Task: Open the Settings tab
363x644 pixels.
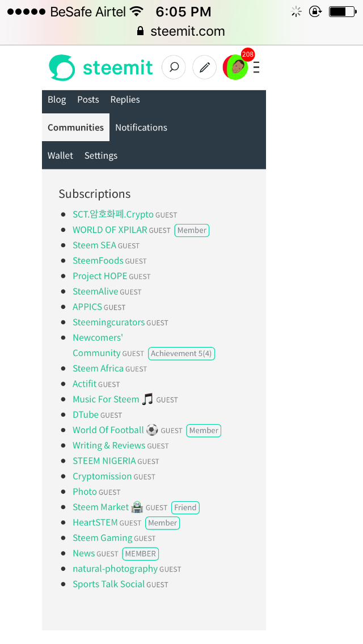Action: (x=101, y=155)
